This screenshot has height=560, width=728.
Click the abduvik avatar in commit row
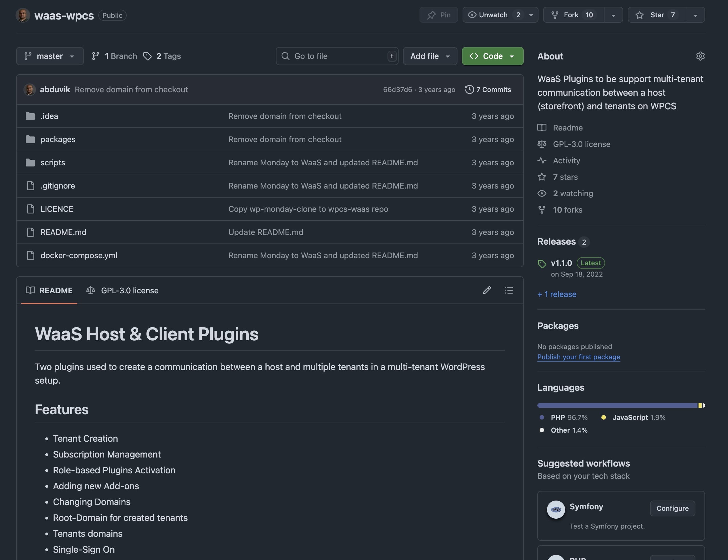pyautogui.click(x=30, y=89)
